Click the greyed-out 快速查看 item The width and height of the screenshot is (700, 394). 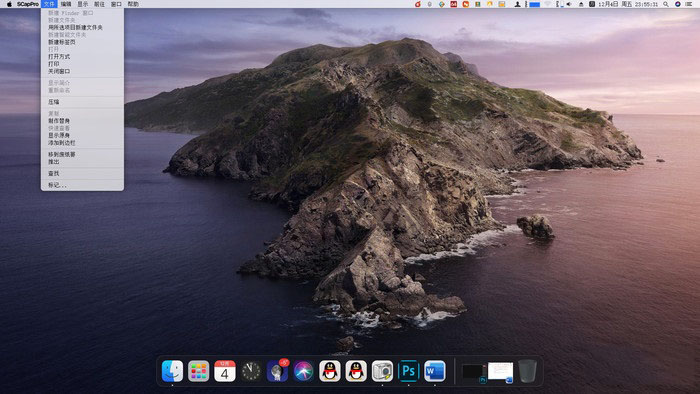point(82,128)
